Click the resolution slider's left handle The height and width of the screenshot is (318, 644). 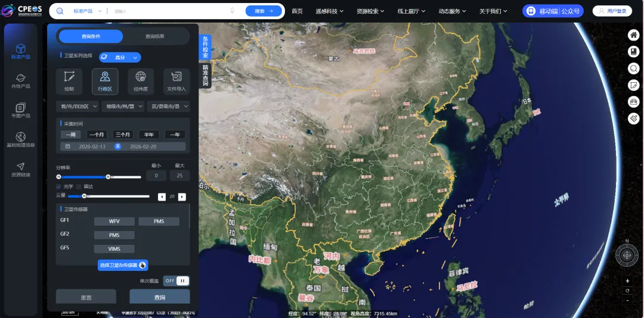[58, 176]
